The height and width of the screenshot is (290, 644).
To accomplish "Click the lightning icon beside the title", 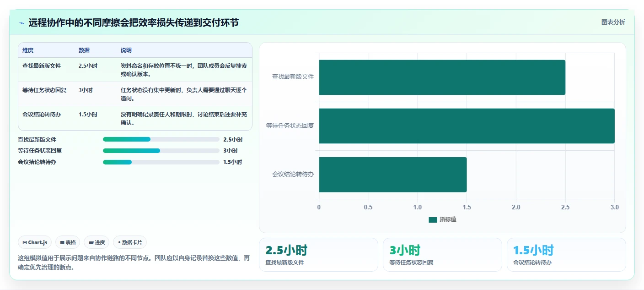I will (x=22, y=23).
